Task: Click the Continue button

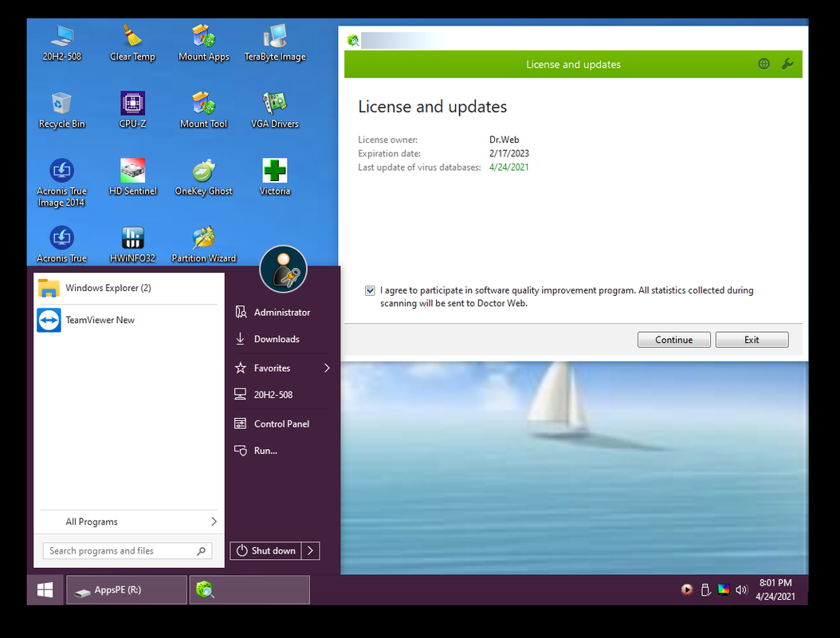Action: pyautogui.click(x=674, y=340)
